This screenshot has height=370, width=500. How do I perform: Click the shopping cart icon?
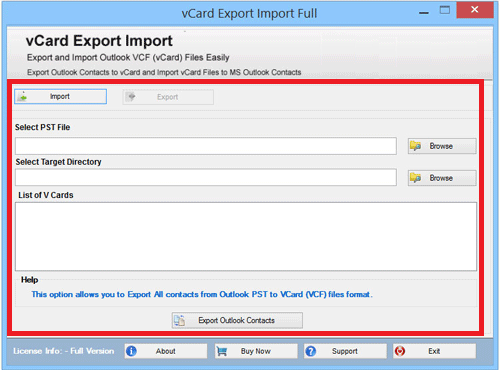click(x=222, y=351)
